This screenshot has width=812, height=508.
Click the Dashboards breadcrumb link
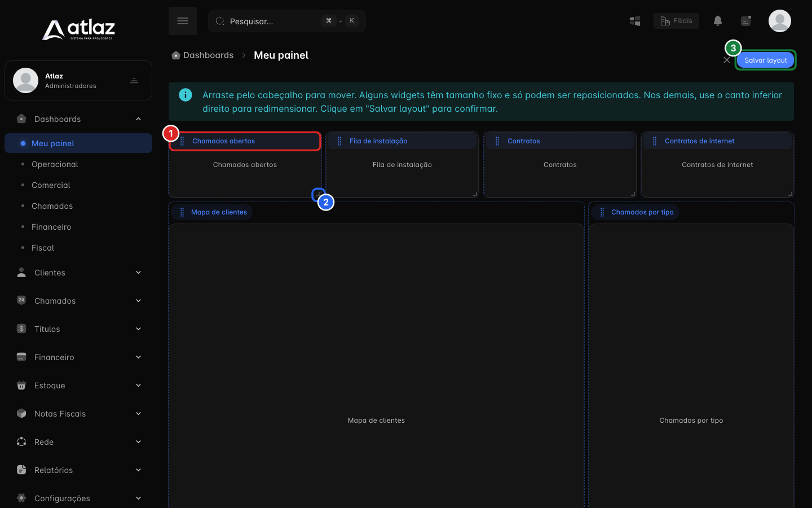tap(208, 55)
